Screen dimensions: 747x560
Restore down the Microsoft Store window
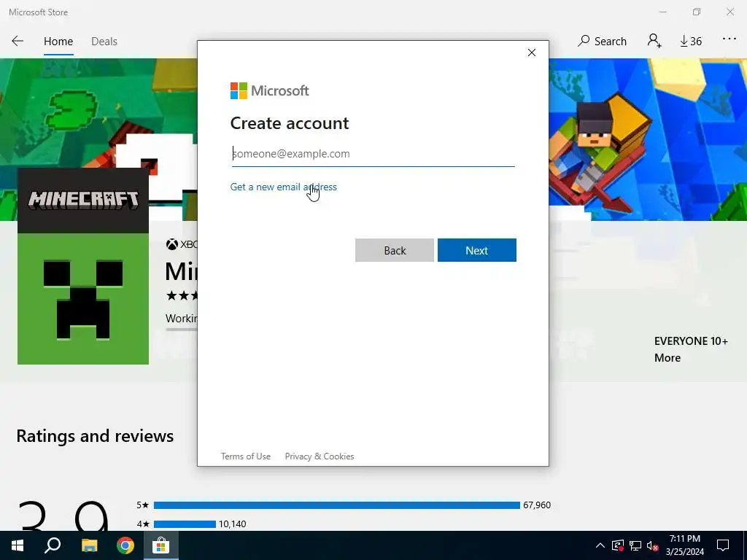(x=697, y=12)
